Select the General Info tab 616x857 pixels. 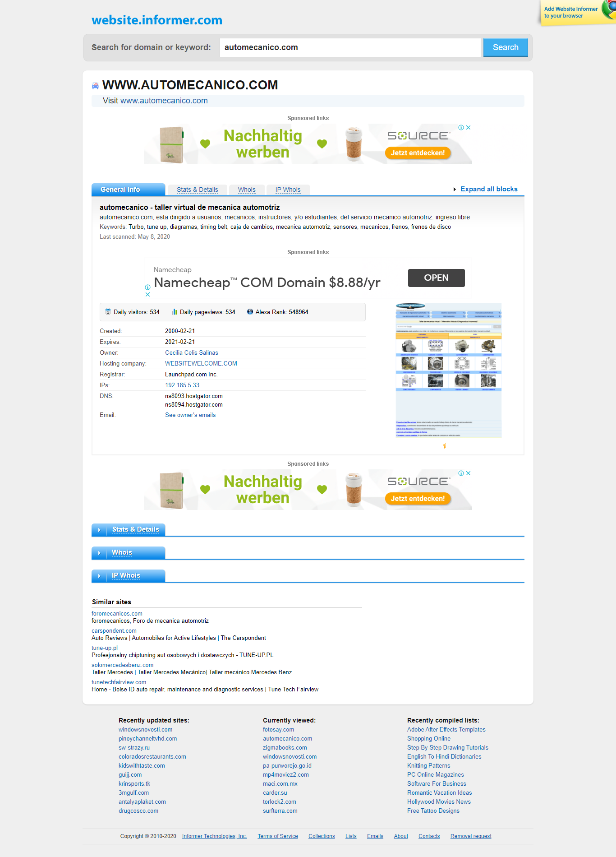click(x=128, y=190)
